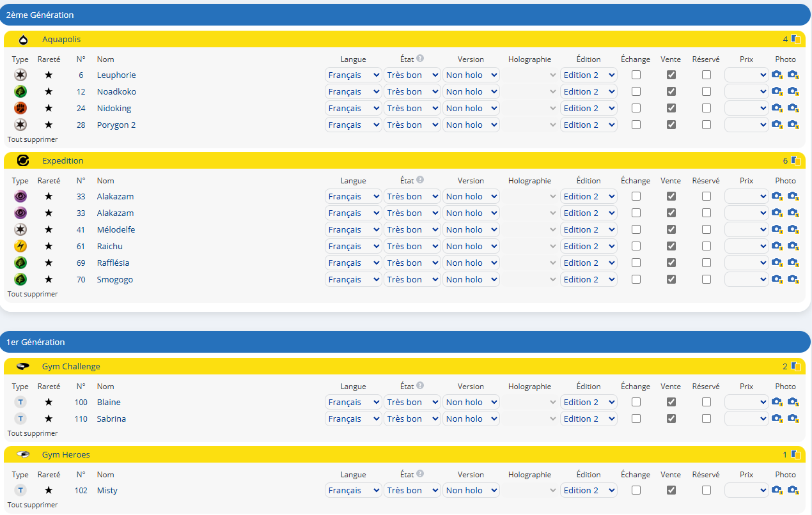Open the Langue dropdown for Porygon 2
812x515 pixels.
pyautogui.click(x=353, y=125)
